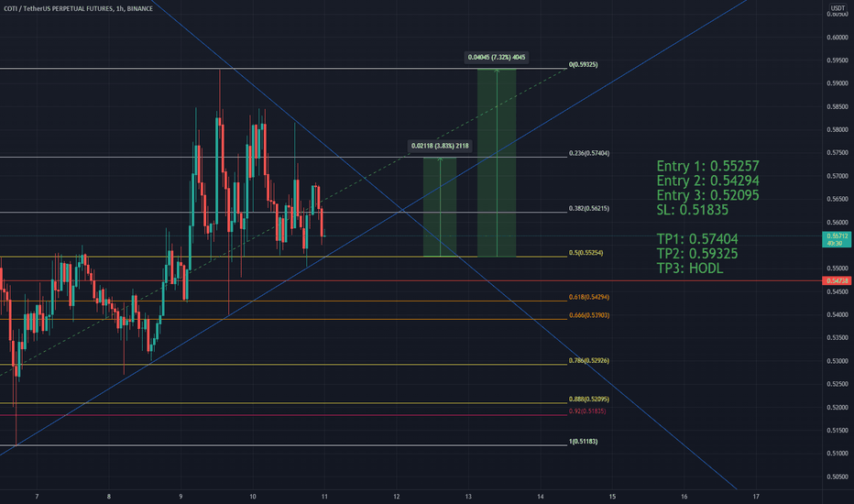
Task: Click the 0.59500 price axis label
Action: [x=838, y=60]
